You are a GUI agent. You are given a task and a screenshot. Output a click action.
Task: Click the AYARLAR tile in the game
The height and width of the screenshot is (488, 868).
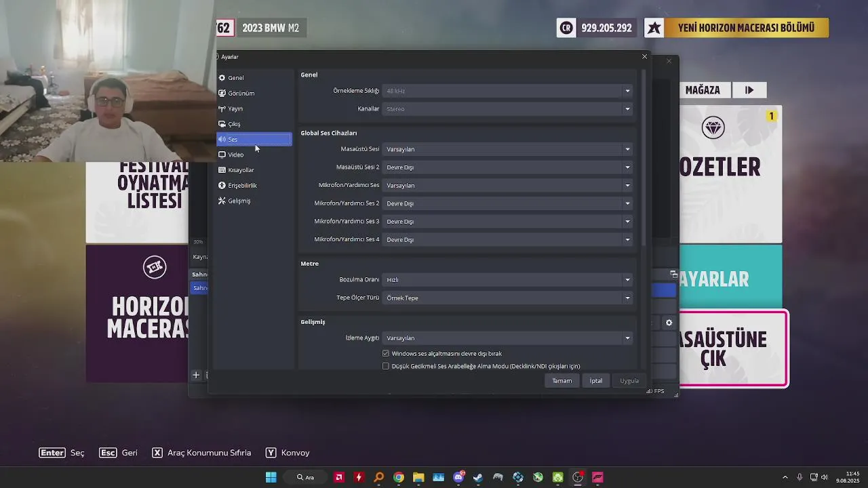(x=731, y=277)
